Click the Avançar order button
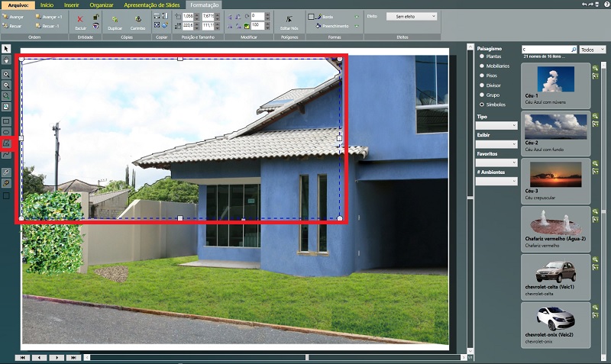Screen dimensions: 611x364 (17, 16)
